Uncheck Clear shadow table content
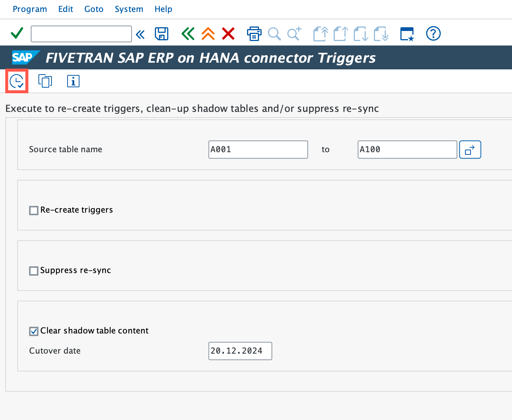The height and width of the screenshot is (420, 512). (x=34, y=331)
